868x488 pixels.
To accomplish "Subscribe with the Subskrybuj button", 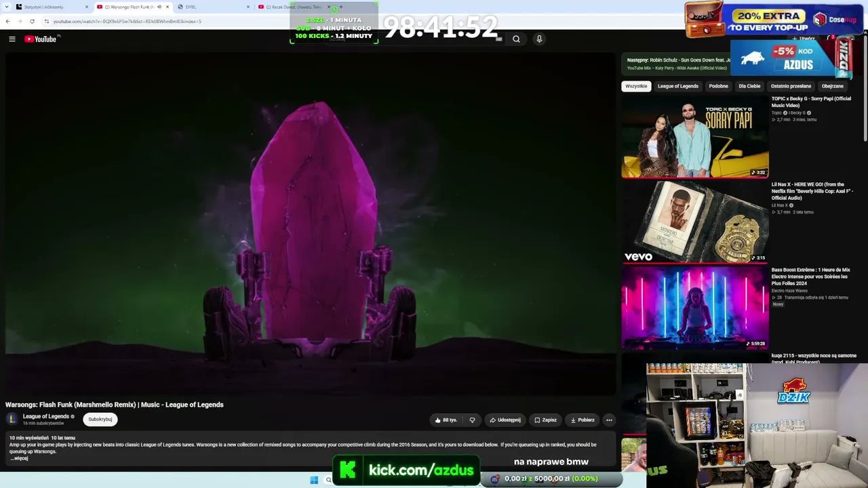I will (x=100, y=420).
